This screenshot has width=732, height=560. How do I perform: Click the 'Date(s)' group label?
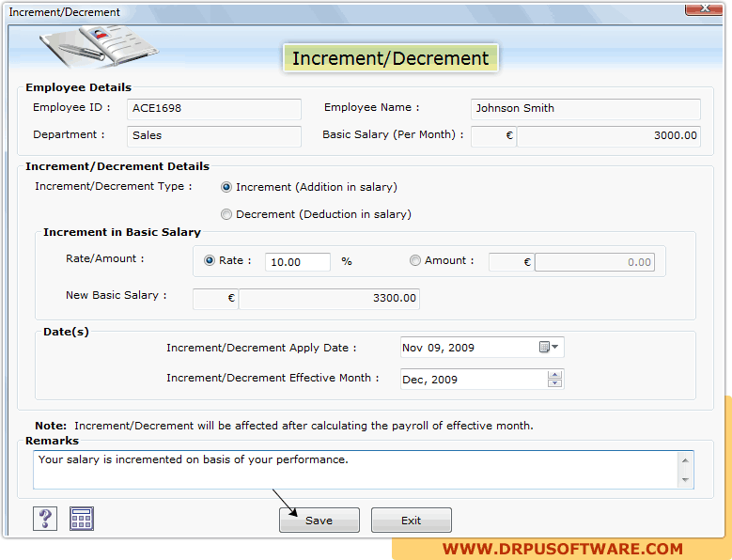point(66,332)
